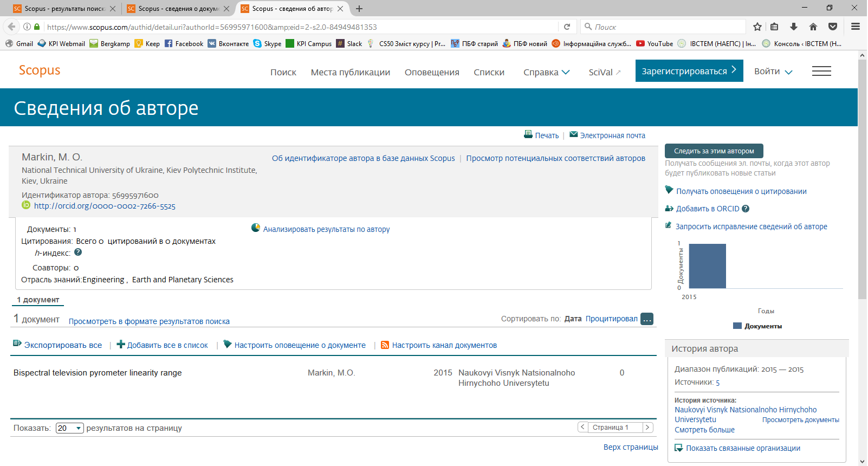Open the Поиск menu item
This screenshot has width=868, height=466.
click(283, 72)
